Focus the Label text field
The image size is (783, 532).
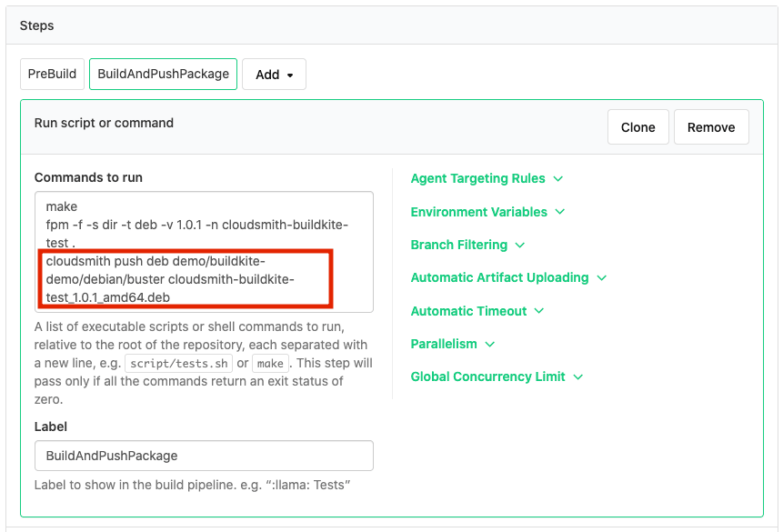click(x=204, y=456)
